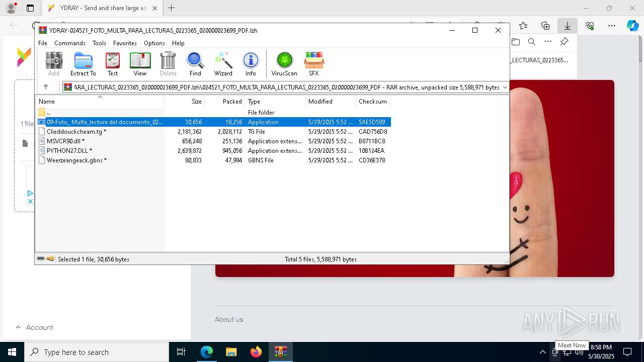Click the status bar drive icon

pos(41,259)
